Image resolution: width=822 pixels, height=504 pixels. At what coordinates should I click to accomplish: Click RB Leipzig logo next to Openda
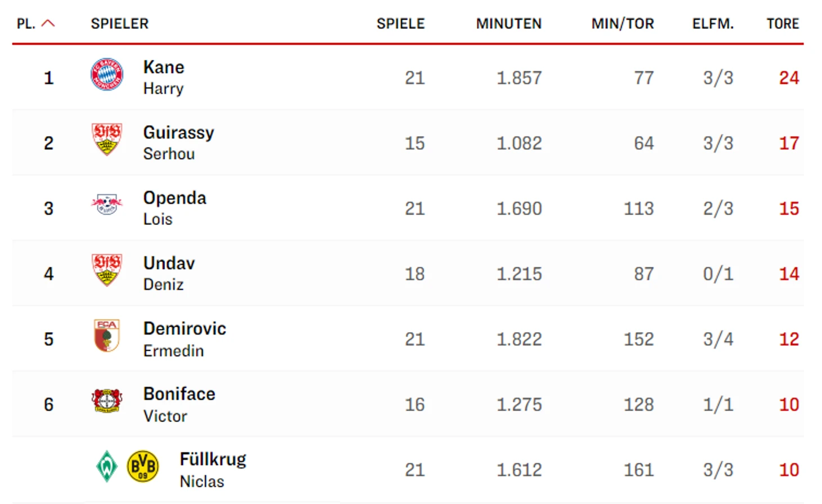[107, 204]
